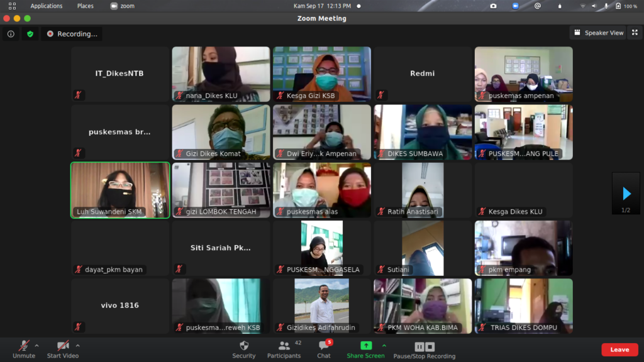Viewport: 644px width, 362px height.
Task: Stop the recording
Action: tap(430, 346)
